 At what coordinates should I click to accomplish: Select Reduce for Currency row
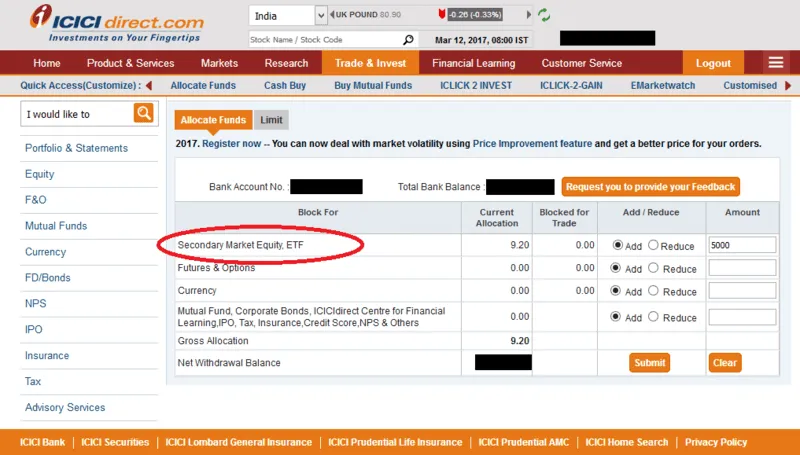[653, 291]
